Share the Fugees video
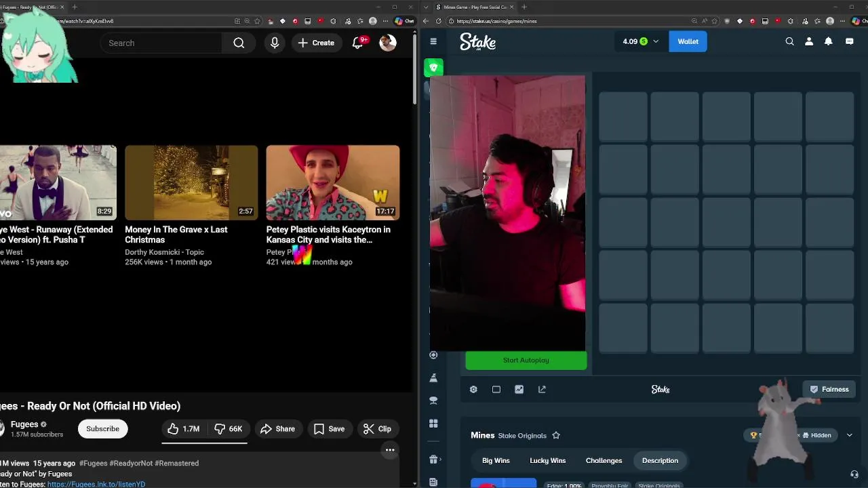Image resolution: width=868 pixels, height=488 pixels. coord(277,428)
